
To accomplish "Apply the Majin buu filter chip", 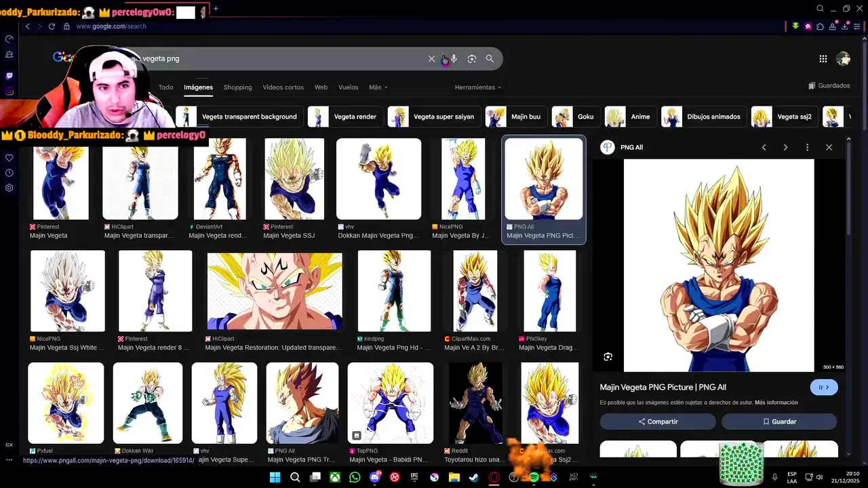I will click(x=515, y=117).
